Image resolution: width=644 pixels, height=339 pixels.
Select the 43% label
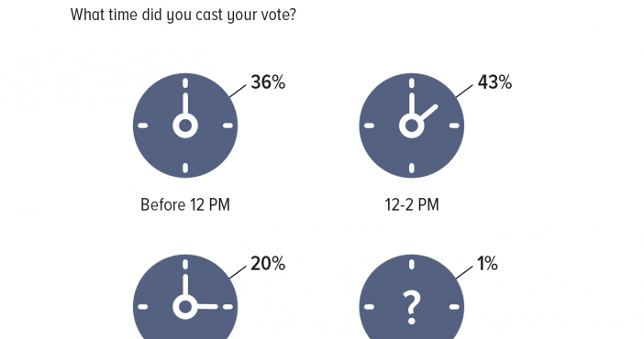tap(494, 82)
